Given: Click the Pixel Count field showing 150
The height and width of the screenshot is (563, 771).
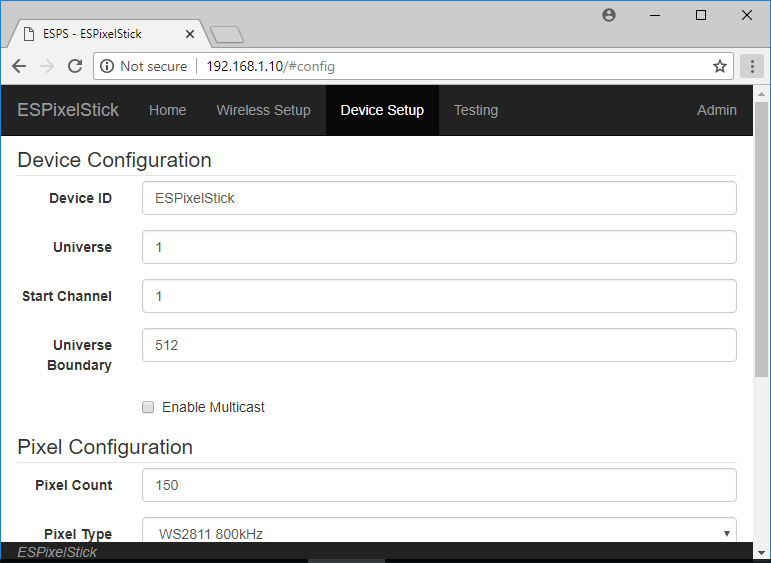Looking at the screenshot, I should (439, 485).
